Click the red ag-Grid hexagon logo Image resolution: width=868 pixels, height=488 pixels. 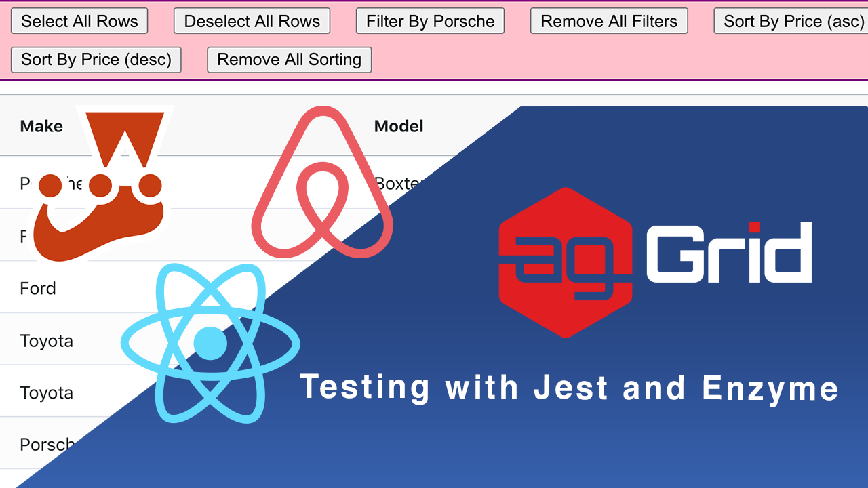pyautogui.click(x=566, y=262)
